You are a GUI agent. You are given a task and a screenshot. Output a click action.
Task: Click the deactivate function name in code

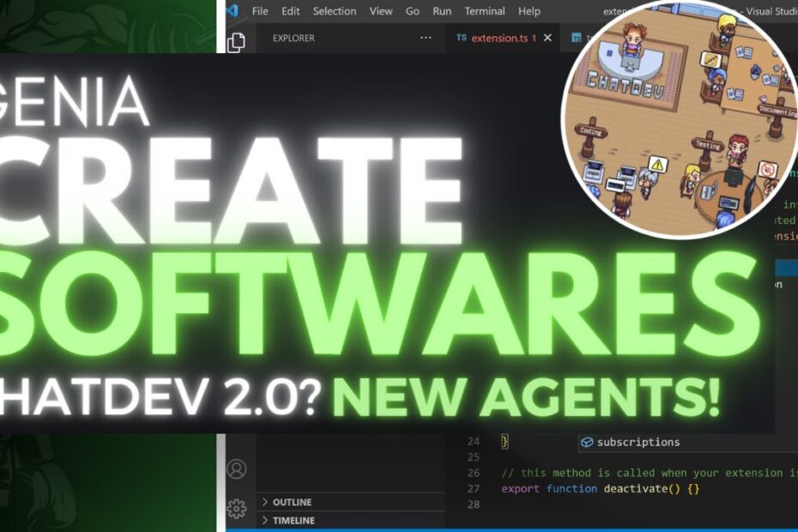636,489
